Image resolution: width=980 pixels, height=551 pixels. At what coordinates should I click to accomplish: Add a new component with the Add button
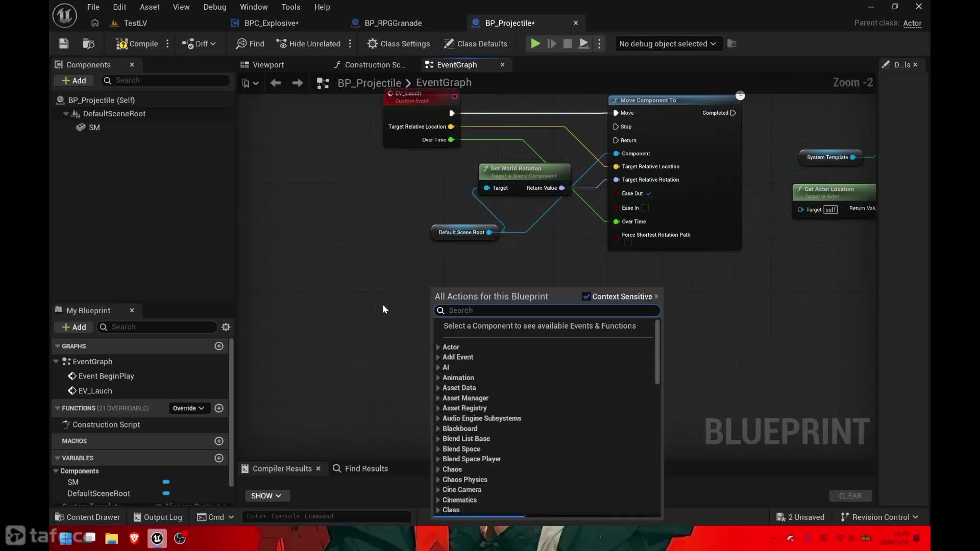coord(74,81)
